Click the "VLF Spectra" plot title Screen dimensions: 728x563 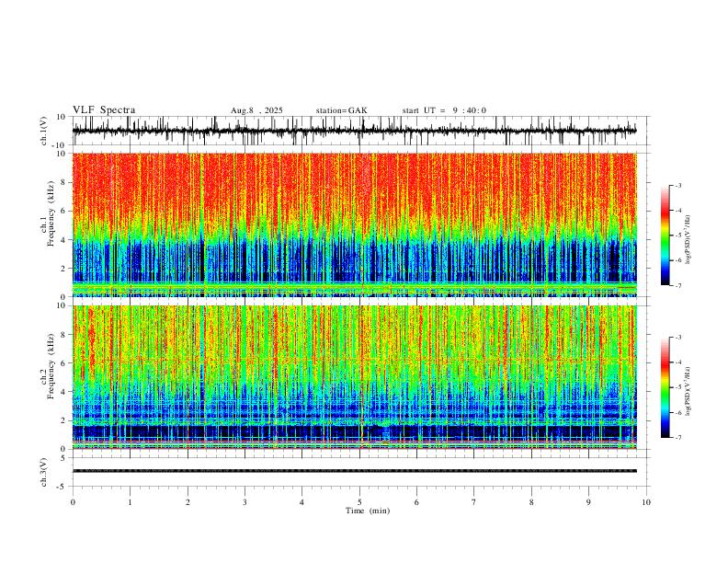[x=104, y=110]
